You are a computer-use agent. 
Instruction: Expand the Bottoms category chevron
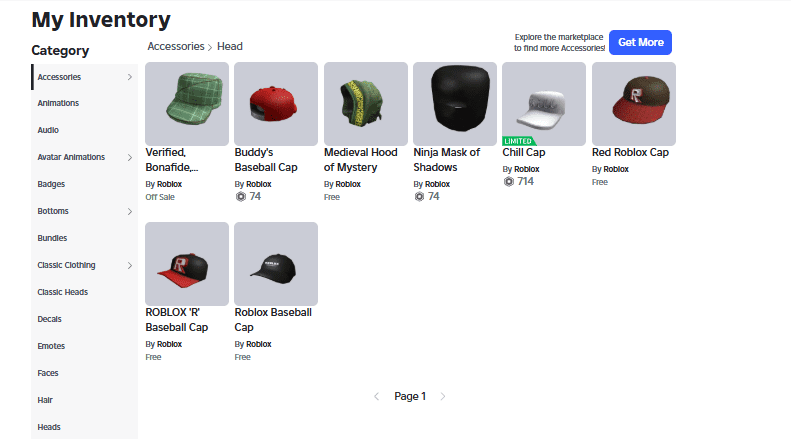[130, 211]
